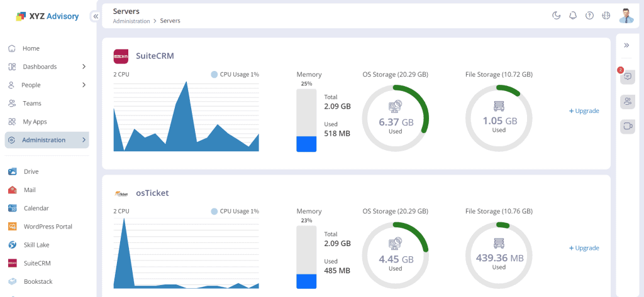This screenshot has height=297, width=644.
Task: Click "485 MB" used memory value
Action: click(337, 271)
